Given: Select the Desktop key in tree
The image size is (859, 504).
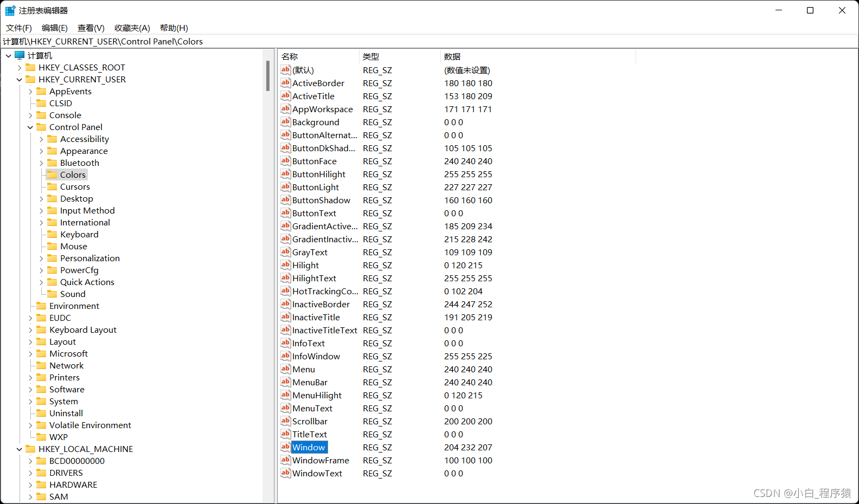Looking at the screenshot, I should (x=76, y=198).
